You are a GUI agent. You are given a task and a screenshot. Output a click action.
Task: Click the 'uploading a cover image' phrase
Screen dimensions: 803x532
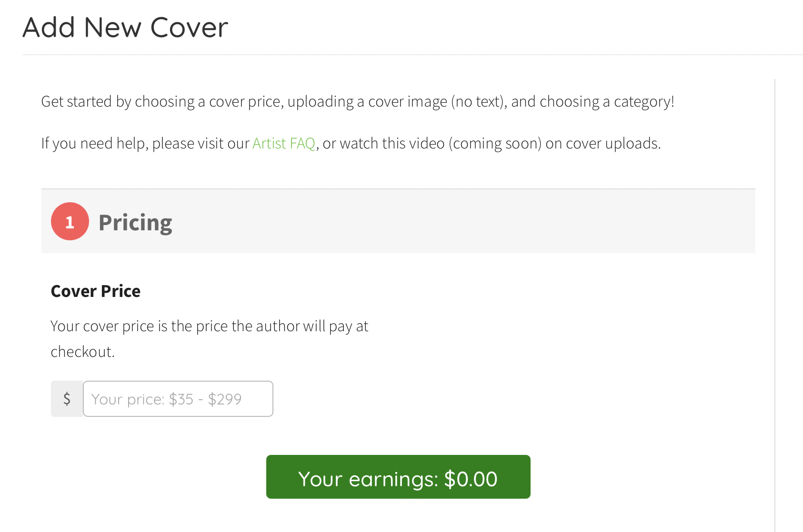click(x=367, y=101)
